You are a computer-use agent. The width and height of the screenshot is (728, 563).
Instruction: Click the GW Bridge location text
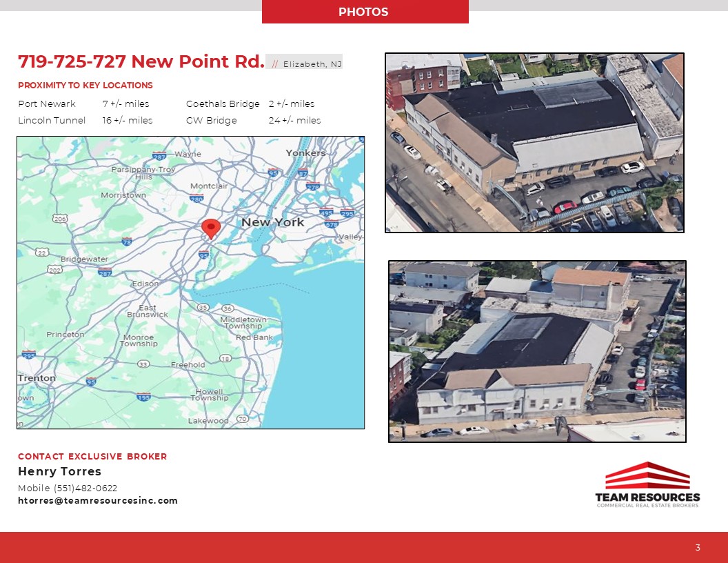point(211,120)
